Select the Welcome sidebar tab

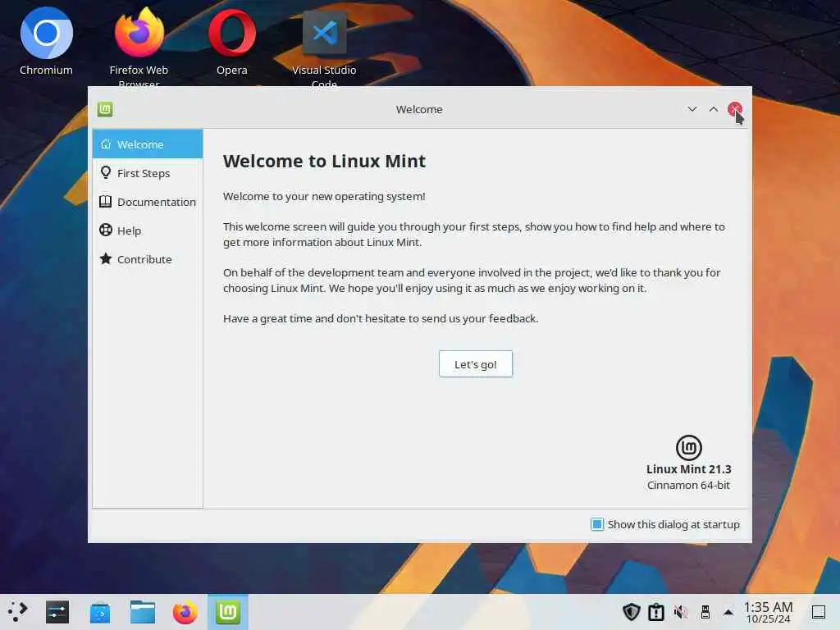(x=148, y=144)
